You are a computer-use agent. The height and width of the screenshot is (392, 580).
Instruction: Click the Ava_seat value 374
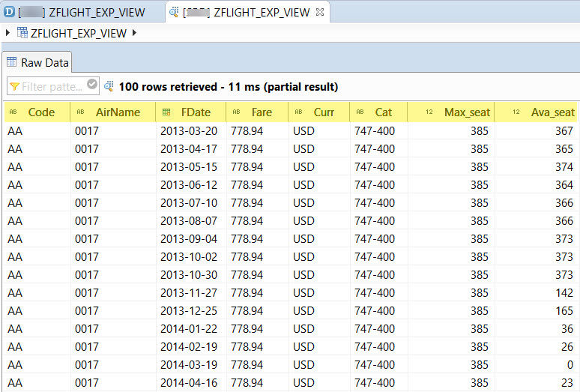coord(564,167)
